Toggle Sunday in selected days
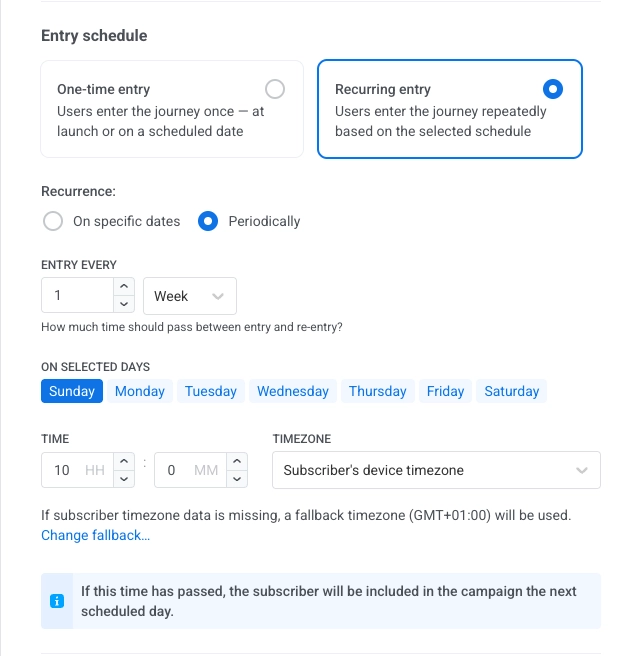Screen dimensions: 627x656 coord(72,391)
